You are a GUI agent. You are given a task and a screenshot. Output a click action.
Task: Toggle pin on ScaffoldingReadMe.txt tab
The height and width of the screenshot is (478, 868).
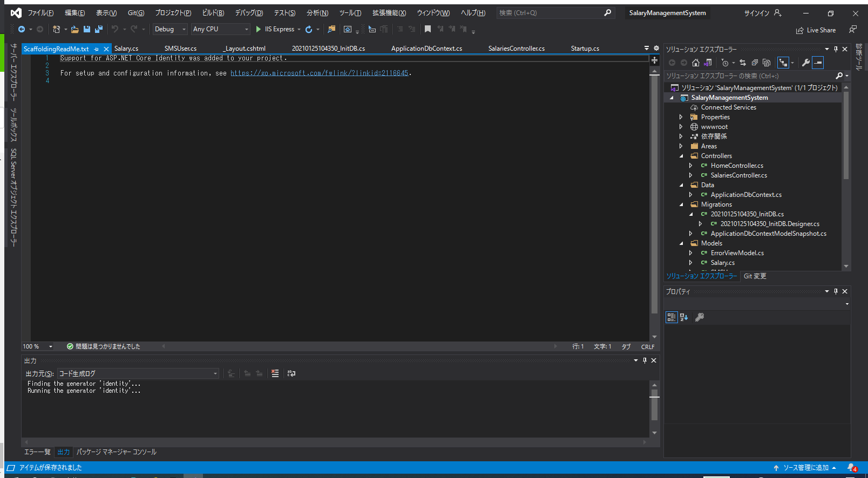pos(97,49)
